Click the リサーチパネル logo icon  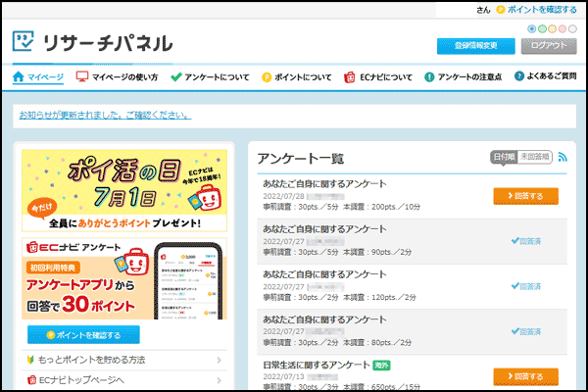click(x=23, y=41)
